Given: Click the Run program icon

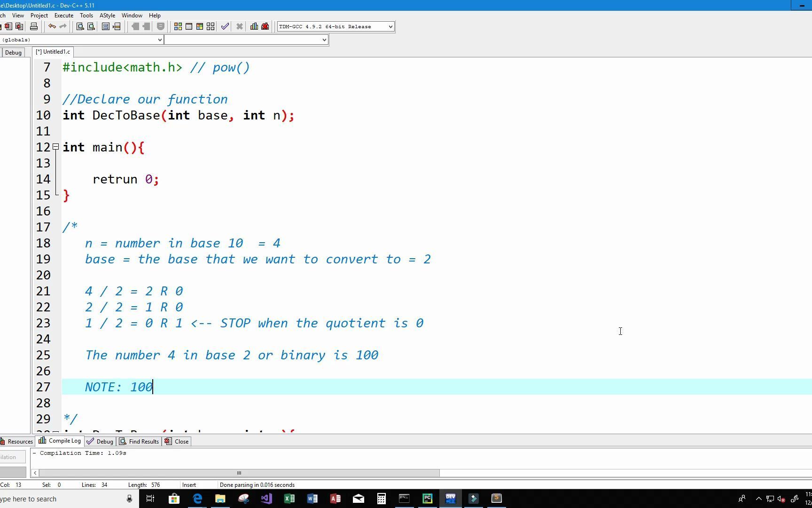Looking at the screenshot, I should (x=189, y=26).
